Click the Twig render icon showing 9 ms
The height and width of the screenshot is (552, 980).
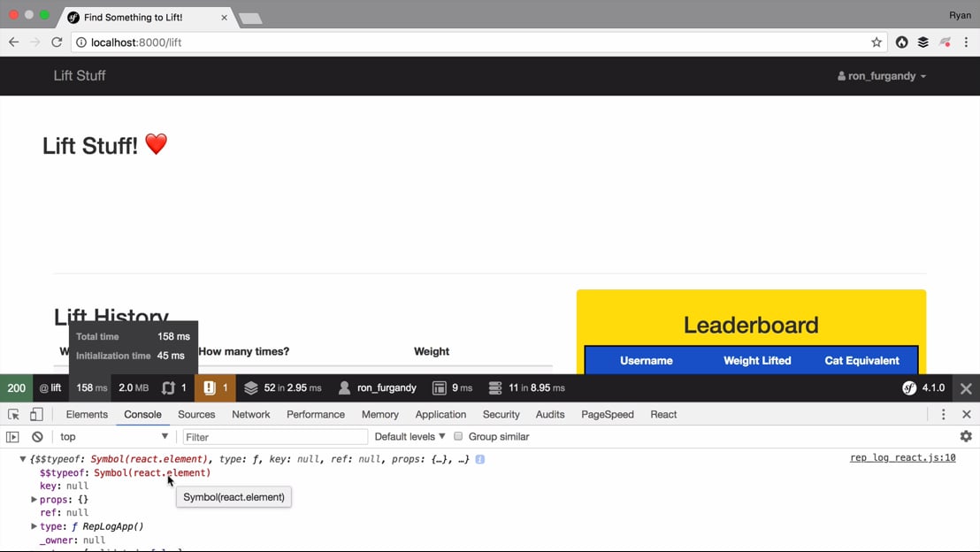[x=440, y=387]
